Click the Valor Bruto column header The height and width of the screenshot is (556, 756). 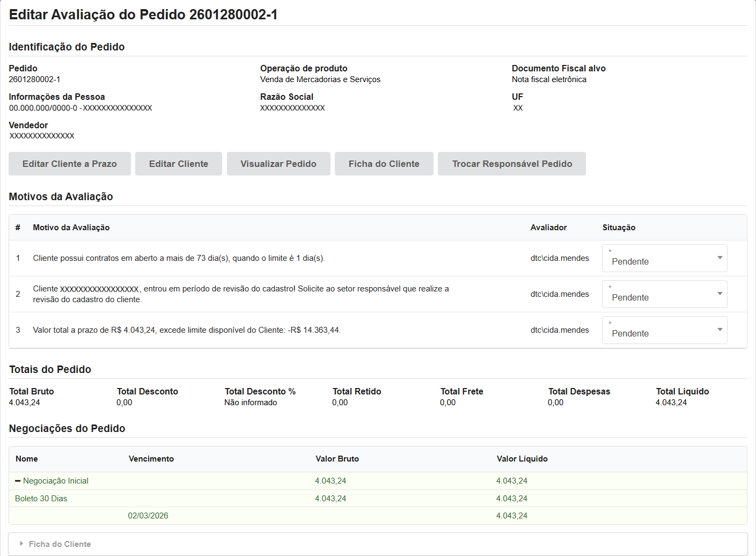pos(337,459)
